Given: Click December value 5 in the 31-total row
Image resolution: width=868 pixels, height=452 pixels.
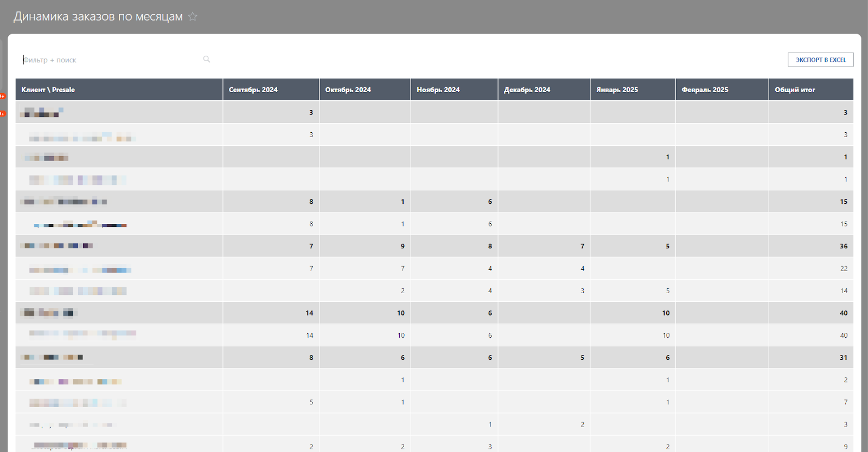Looking at the screenshot, I should click(x=582, y=358).
